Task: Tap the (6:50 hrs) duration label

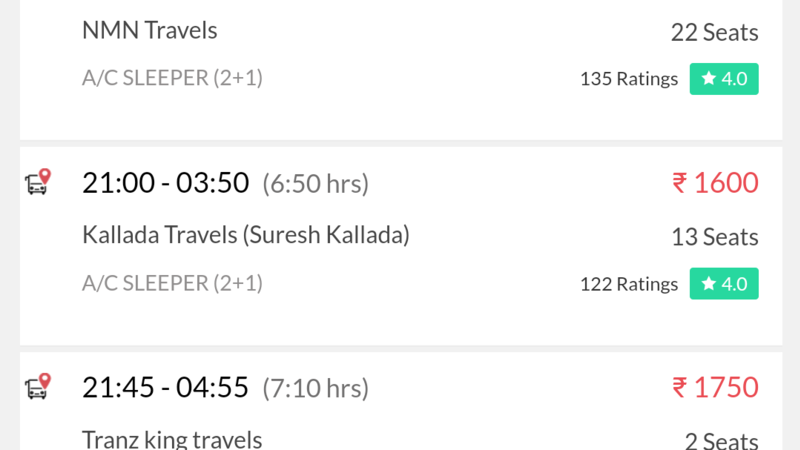Action: [x=315, y=184]
